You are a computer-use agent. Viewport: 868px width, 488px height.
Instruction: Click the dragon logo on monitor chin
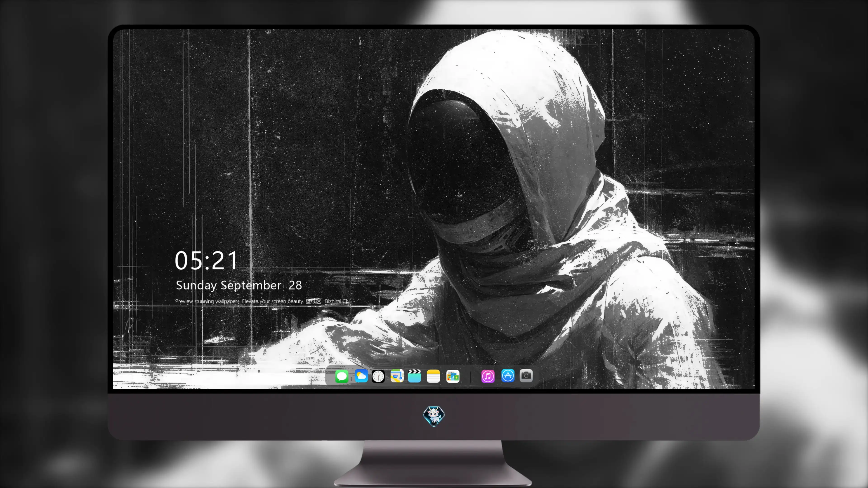434,416
